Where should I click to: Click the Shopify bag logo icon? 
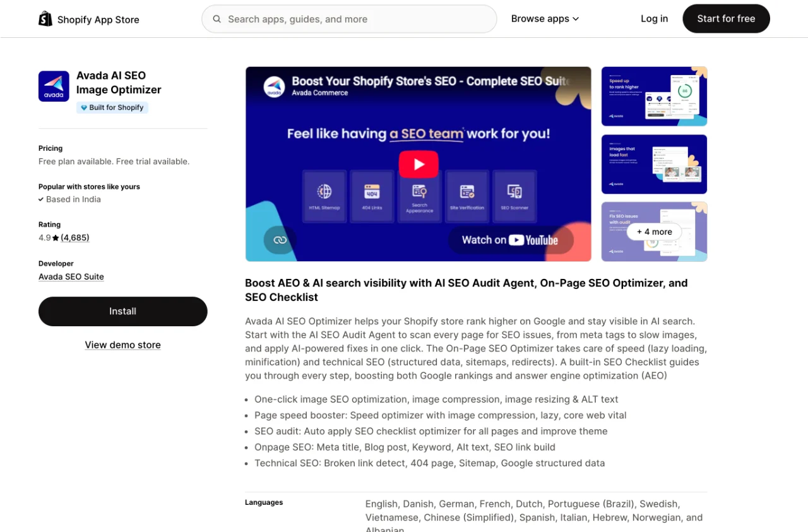(x=45, y=19)
